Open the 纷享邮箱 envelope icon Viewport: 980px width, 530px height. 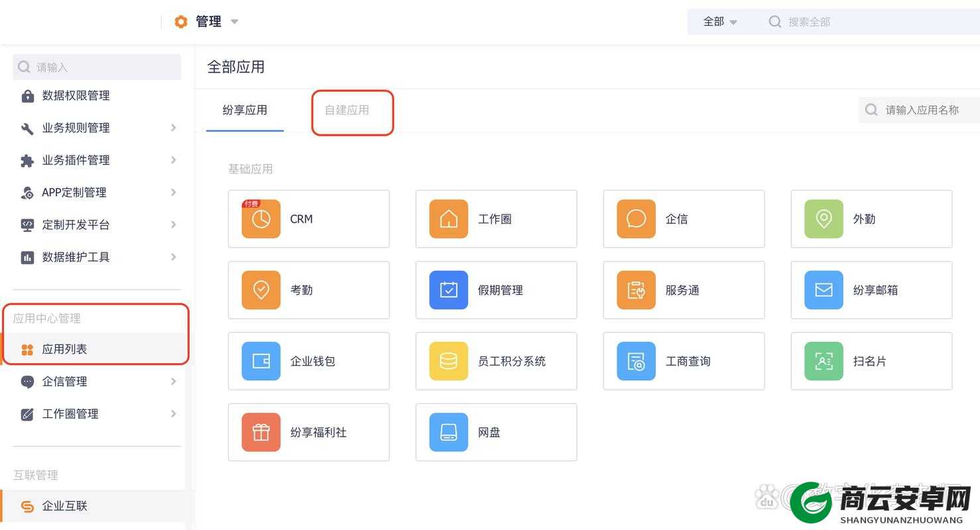coord(824,290)
